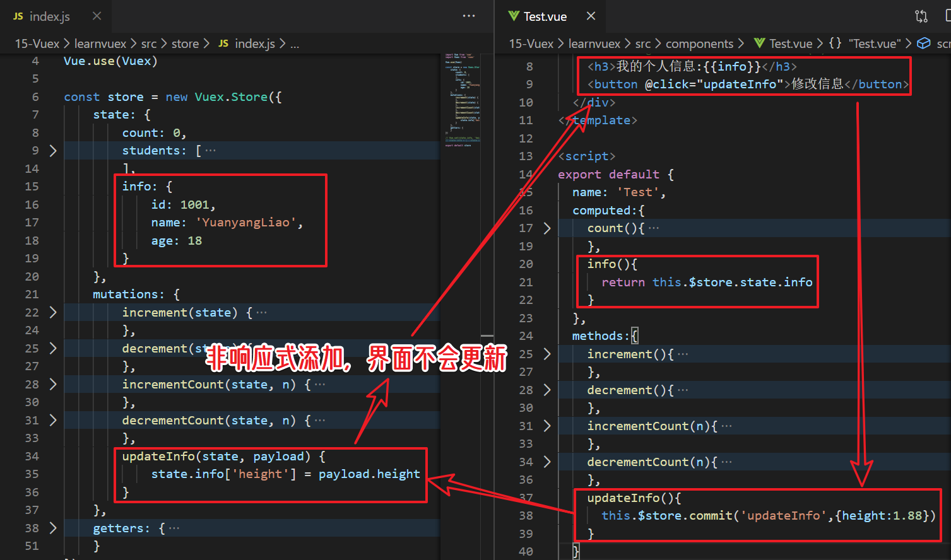The image size is (951, 560).
Task: Open the ellipsis symbol breadcrumb after index.js
Action: 295,44
